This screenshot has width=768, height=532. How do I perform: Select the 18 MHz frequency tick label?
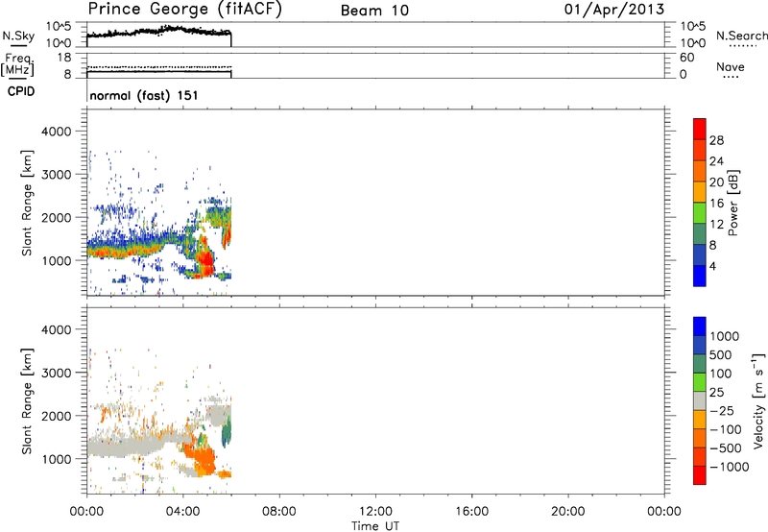pyautogui.click(x=64, y=58)
